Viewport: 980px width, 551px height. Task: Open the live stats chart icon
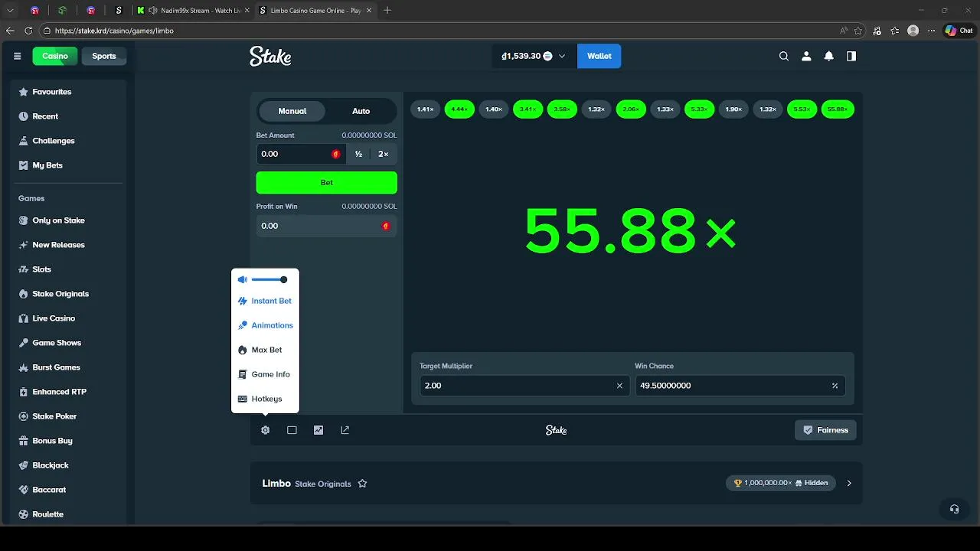[318, 430]
